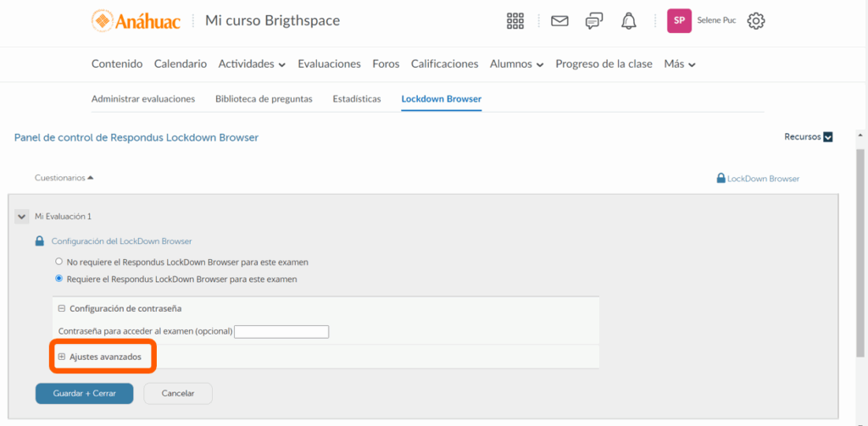Click the Guardar + Cerrar button
The width and height of the screenshot is (868, 426).
pyautogui.click(x=84, y=394)
